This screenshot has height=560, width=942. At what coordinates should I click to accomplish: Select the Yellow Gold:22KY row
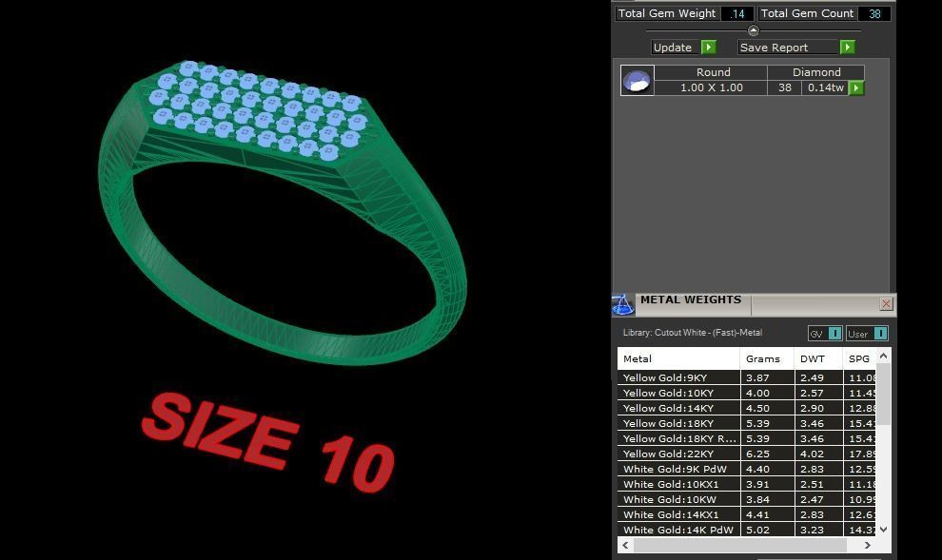coord(747,454)
